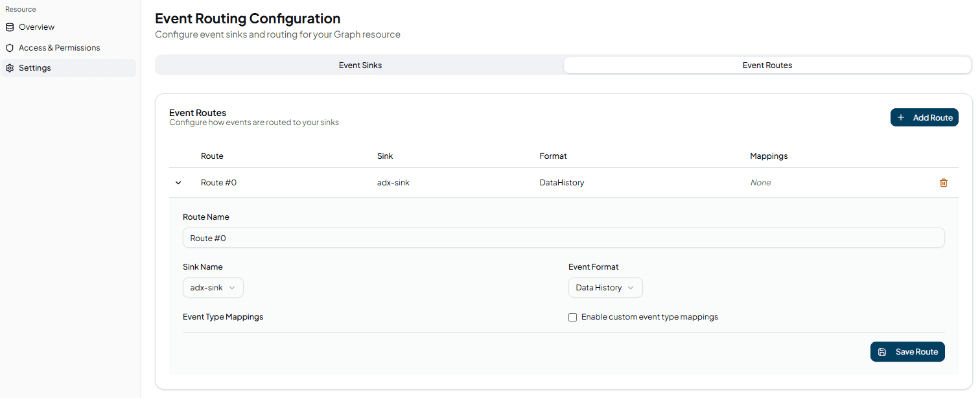Screen dimensions: 980x398
Task: Enable custom event type mappings checkbox
Action: coord(572,318)
